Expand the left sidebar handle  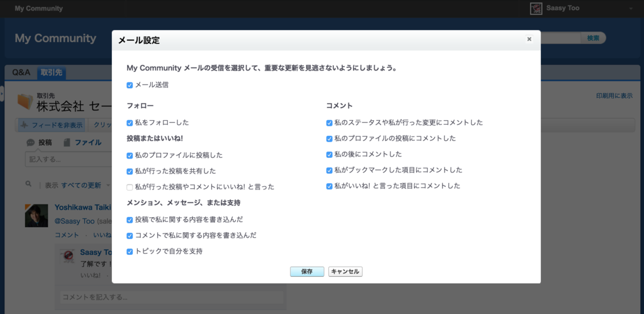pos(2,94)
